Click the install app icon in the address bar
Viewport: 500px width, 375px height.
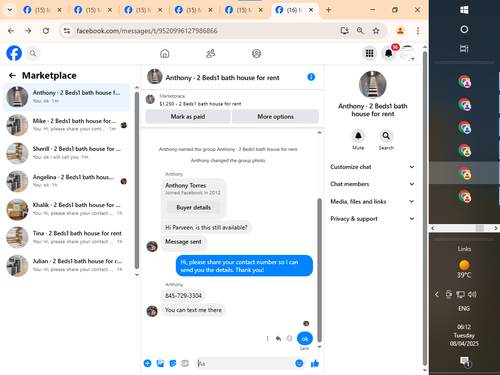(344, 31)
